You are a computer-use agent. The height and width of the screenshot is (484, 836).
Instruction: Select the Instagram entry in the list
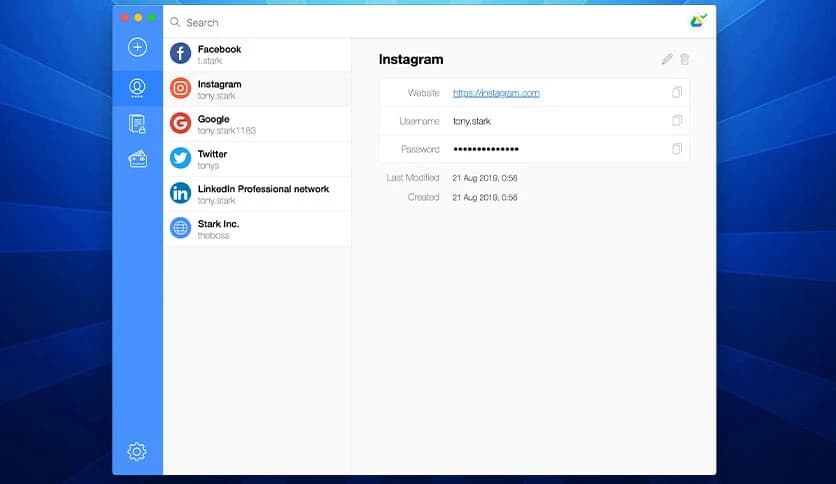(257, 89)
